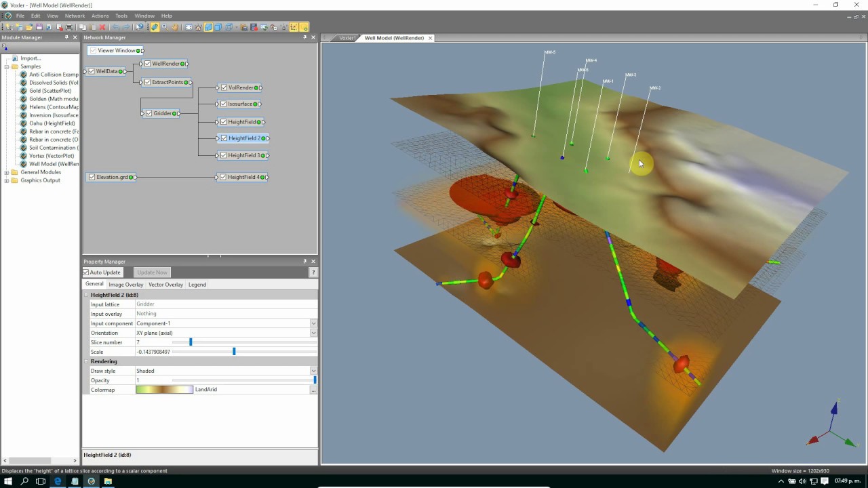Click the Update Now button
This screenshot has width=868, height=488.
(152, 272)
